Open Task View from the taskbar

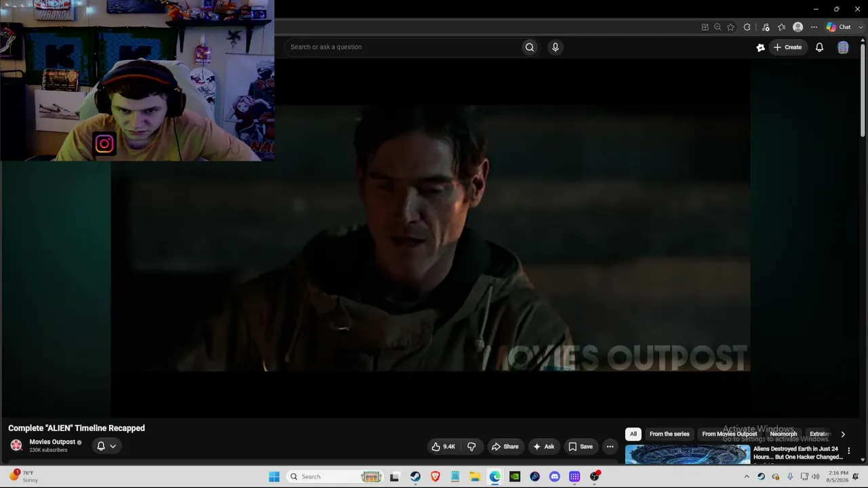click(x=395, y=476)
